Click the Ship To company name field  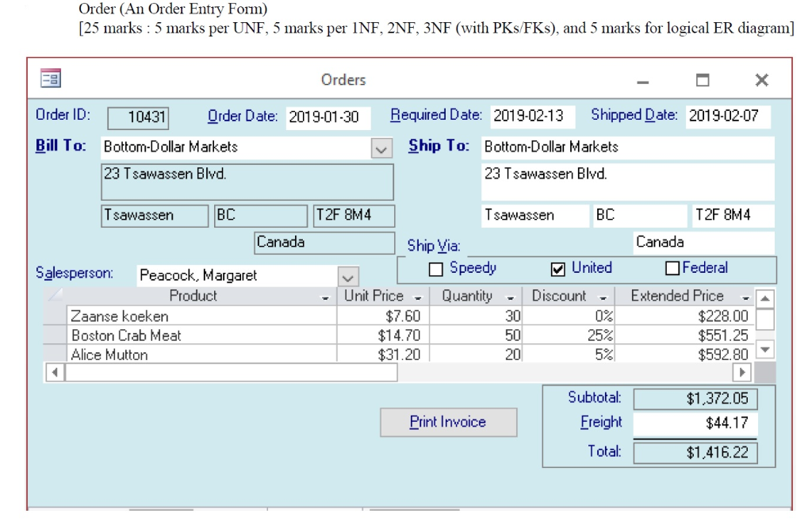pyautogui.click(x=626, y=146)
